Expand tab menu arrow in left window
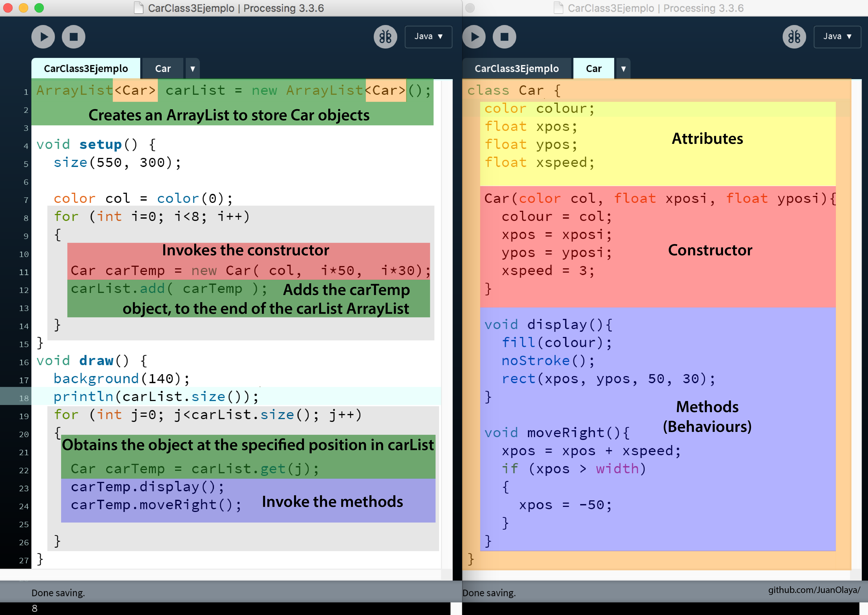 click(192, 69)
